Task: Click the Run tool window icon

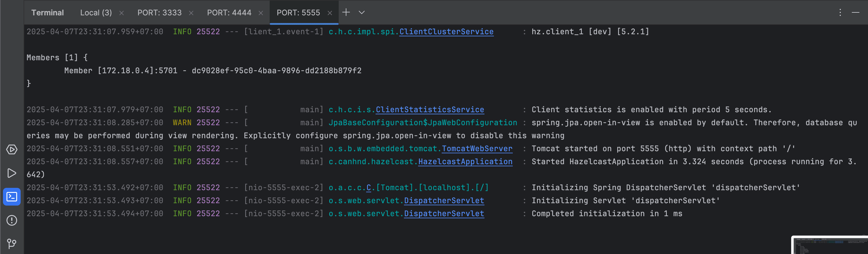Action: 12,173
